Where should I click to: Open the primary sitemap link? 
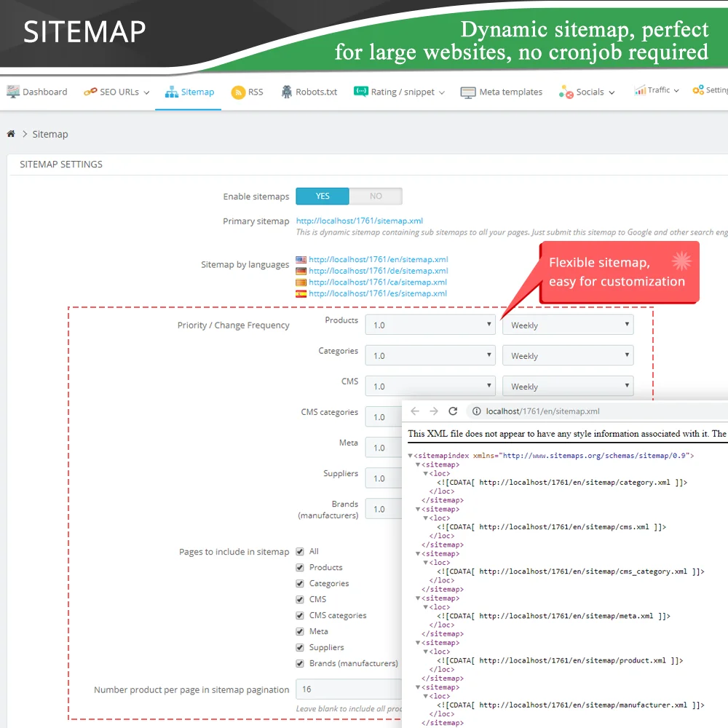pyautogui.click(x=360, y=221)
